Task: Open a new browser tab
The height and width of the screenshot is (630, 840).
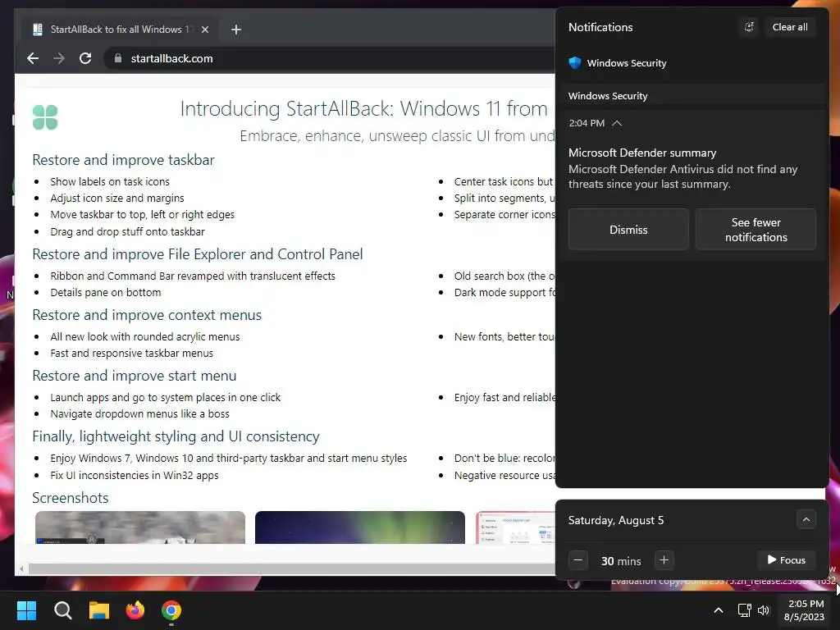Action: coord(236,30)
